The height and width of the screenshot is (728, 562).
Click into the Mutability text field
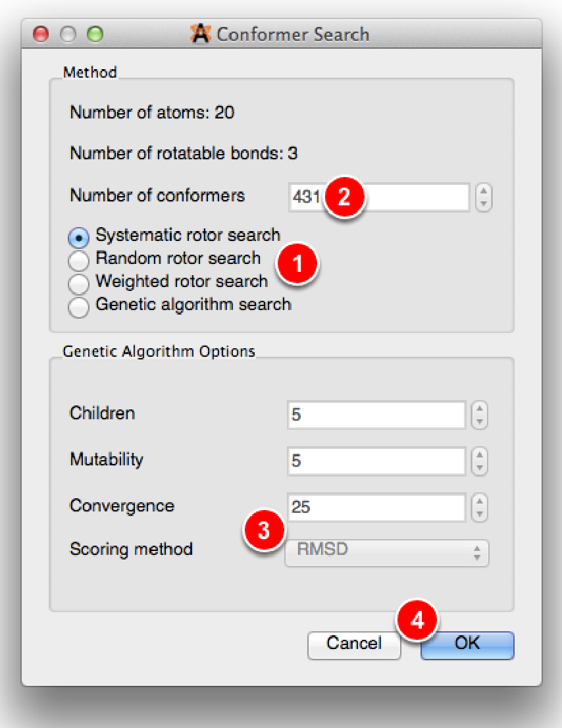(376, 461)
